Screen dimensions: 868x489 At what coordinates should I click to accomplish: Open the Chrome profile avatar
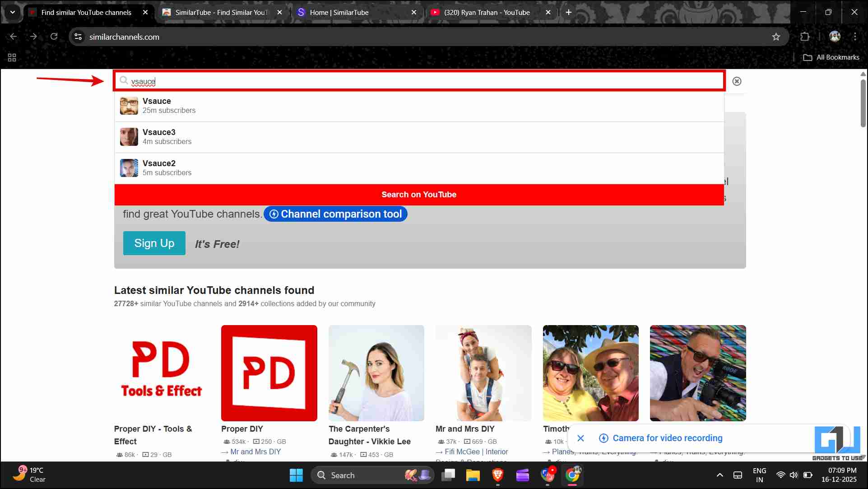point(835,37)
